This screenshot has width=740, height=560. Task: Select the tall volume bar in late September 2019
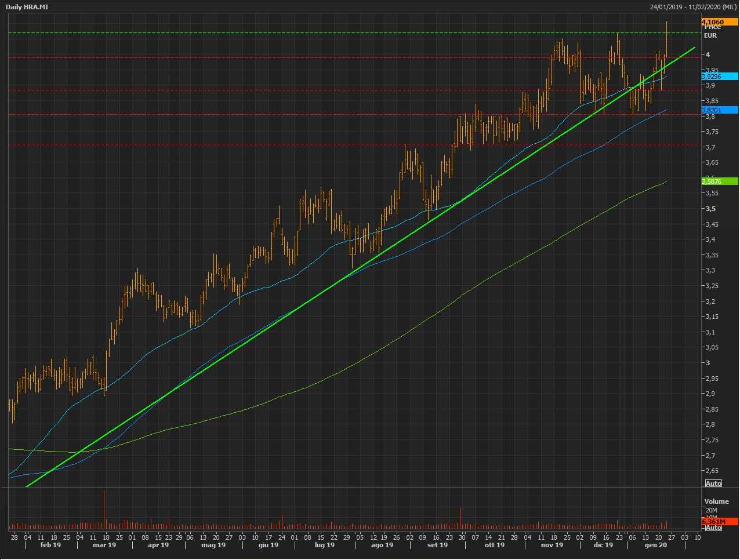(460, 518)
